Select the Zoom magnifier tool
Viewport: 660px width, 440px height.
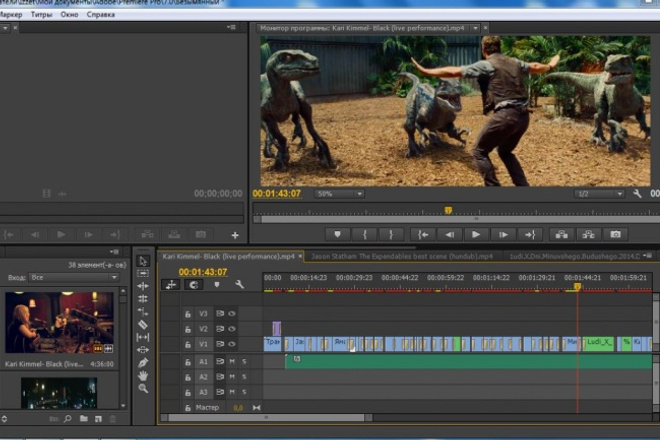pyautogui.click(x=143, y=388)
